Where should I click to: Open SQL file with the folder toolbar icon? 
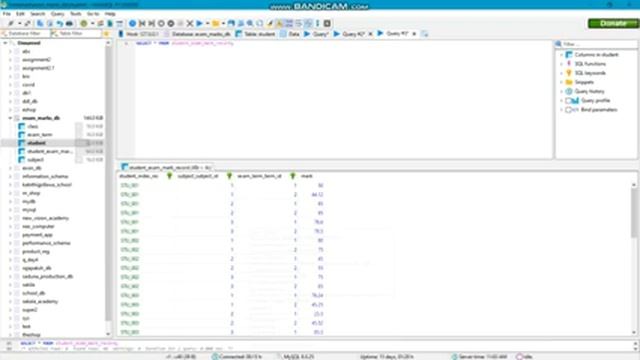point(216,24)
